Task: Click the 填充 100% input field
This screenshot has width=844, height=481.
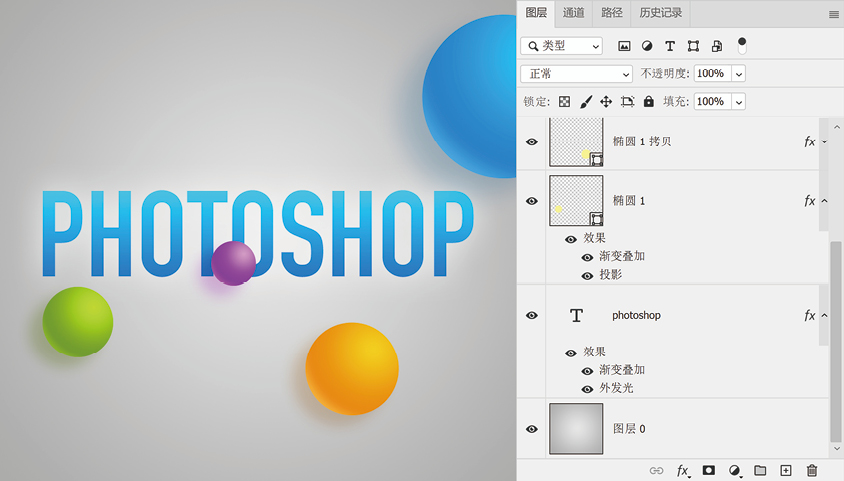Action: (x=712, y=102)
